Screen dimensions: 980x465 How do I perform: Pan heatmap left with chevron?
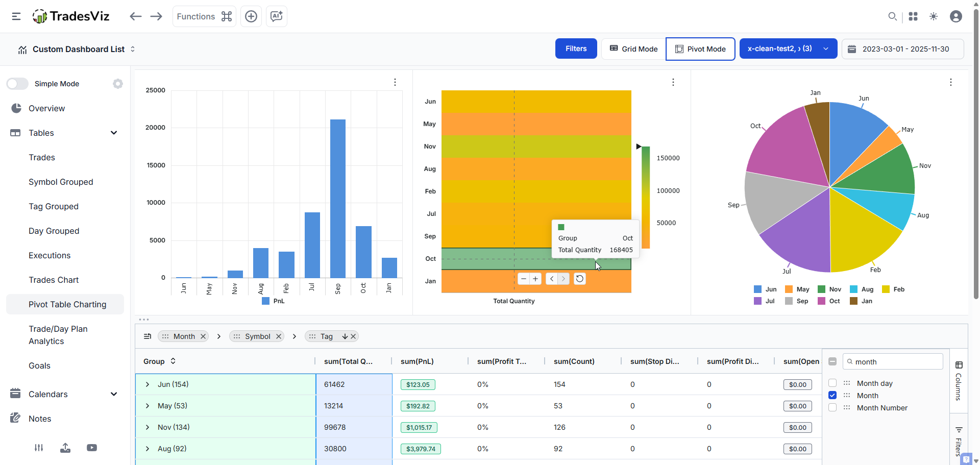coord(552,279)
